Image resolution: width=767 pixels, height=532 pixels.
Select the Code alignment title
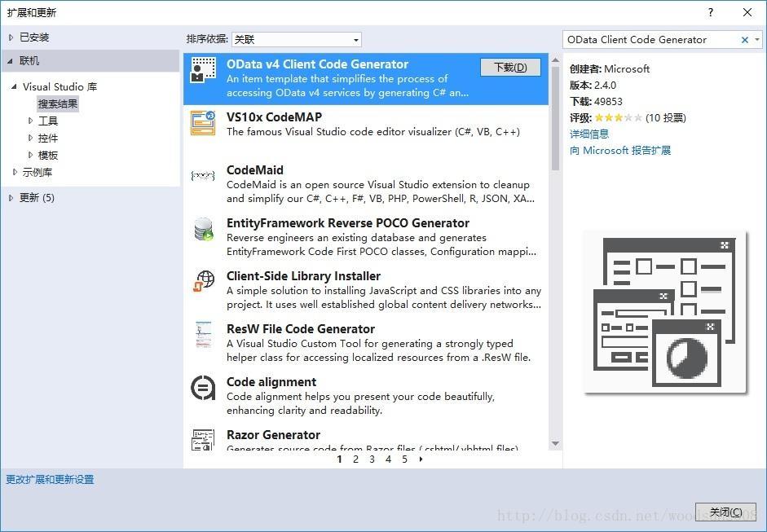pos(271,382)
